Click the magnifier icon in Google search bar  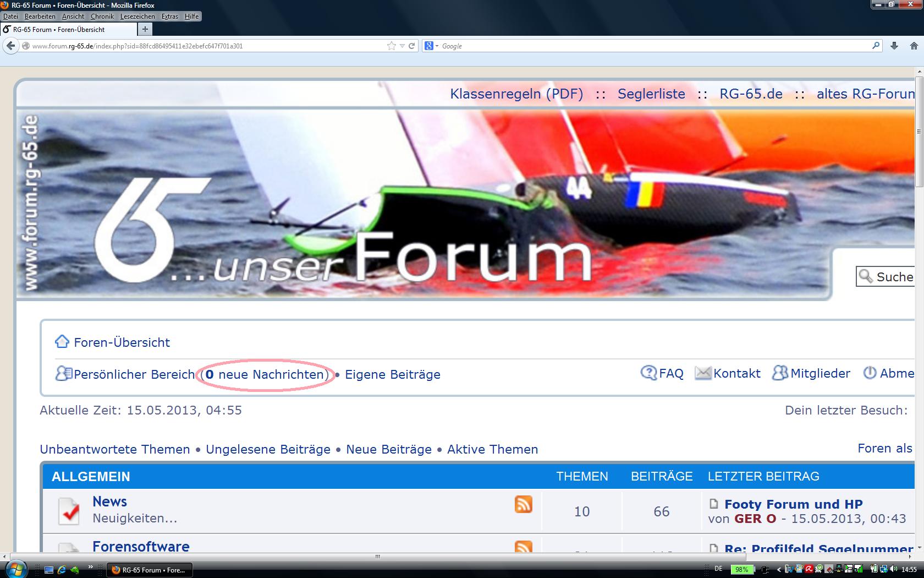click(x=876, y=46)
